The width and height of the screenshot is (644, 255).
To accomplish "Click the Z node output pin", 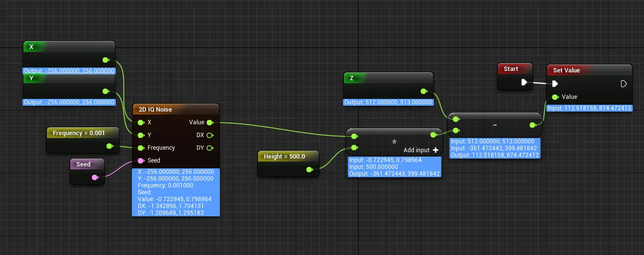I will [423, 92].
